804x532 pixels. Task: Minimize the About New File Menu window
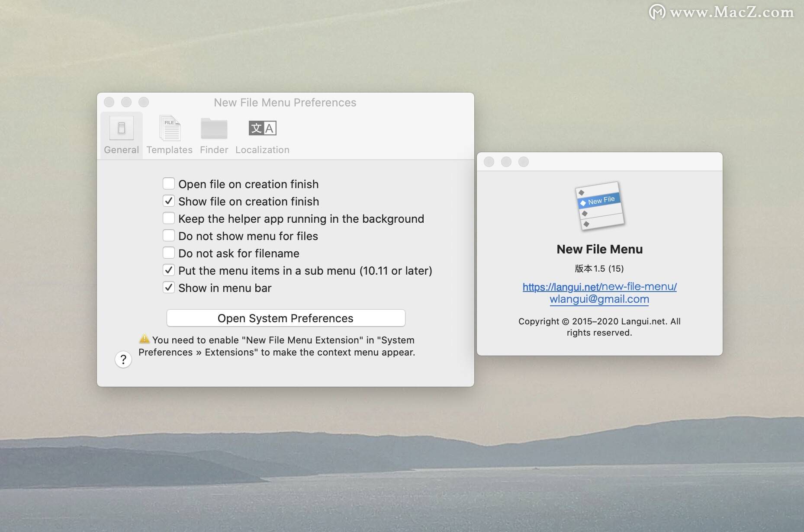coord(506,162)
